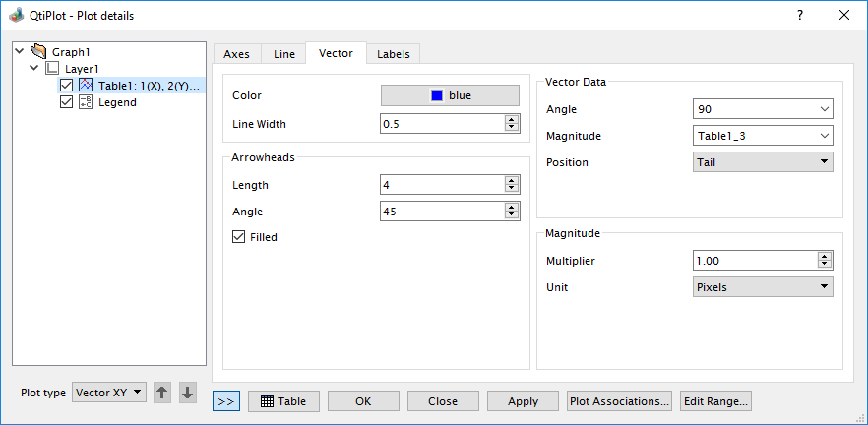Switch to the Axes tab
This screenshot has height=425, width=868.
[x=236, y=54]
